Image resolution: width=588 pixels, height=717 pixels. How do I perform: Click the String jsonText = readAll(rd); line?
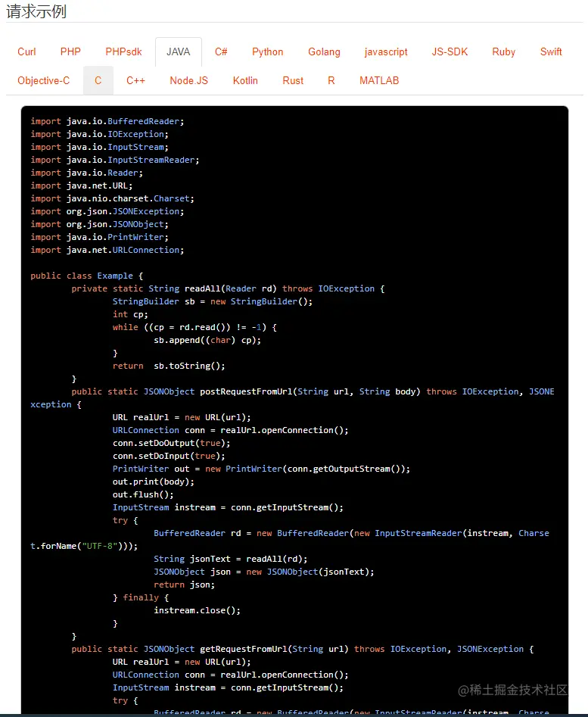click(231, 559)
